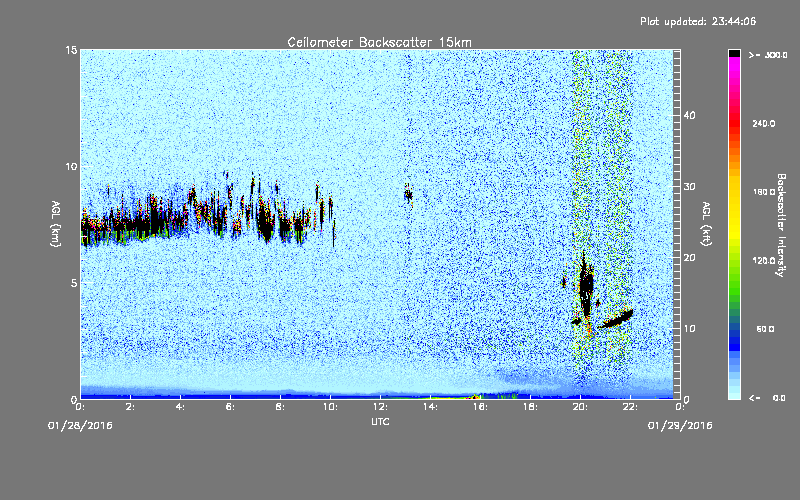Click the "2:" UTC hour tick

pos(131,407)
